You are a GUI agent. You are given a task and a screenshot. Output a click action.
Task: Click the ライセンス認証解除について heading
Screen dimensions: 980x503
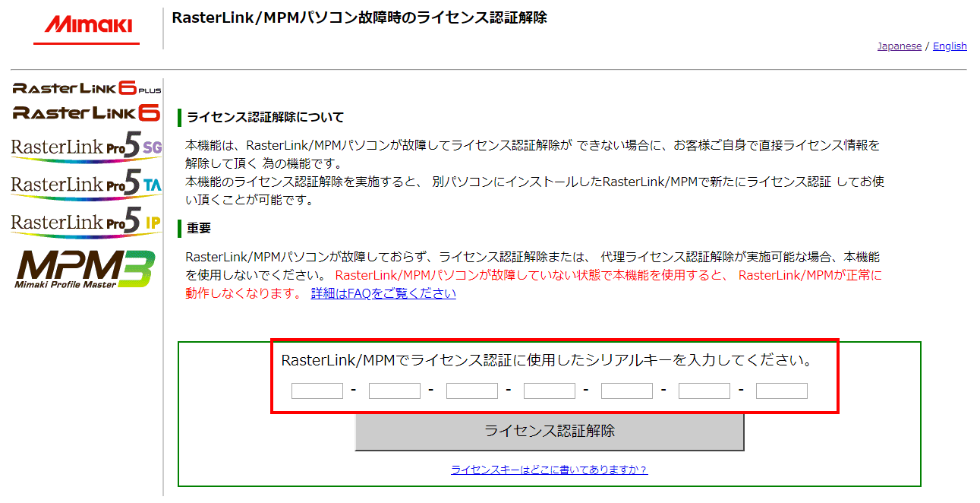coord(266,118)
